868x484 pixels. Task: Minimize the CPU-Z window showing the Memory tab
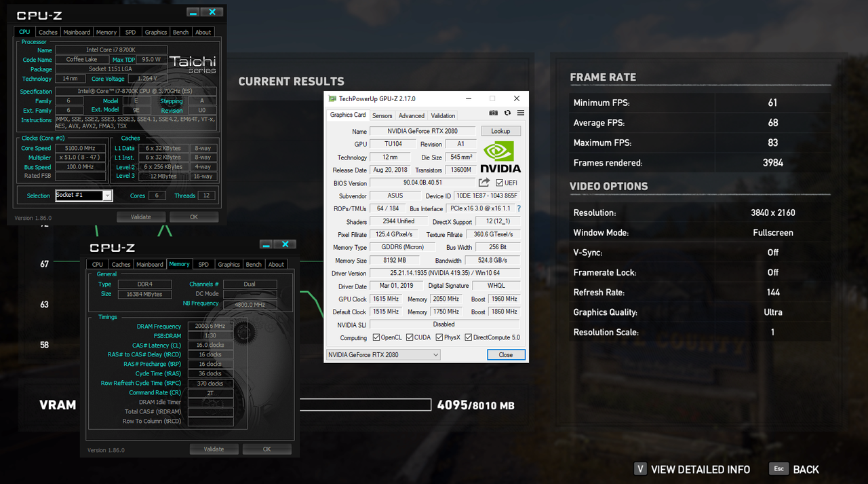point(267,244)
